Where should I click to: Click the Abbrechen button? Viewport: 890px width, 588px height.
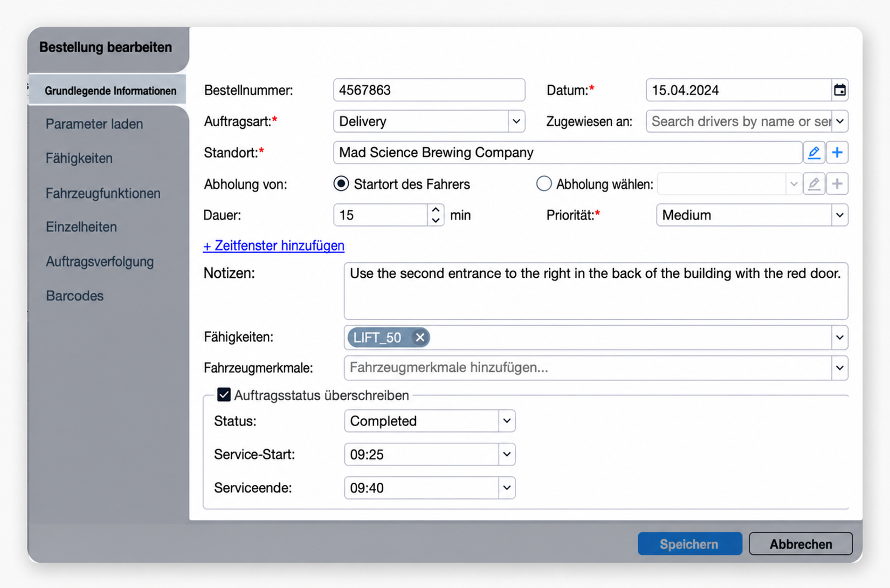click(801, 544)
